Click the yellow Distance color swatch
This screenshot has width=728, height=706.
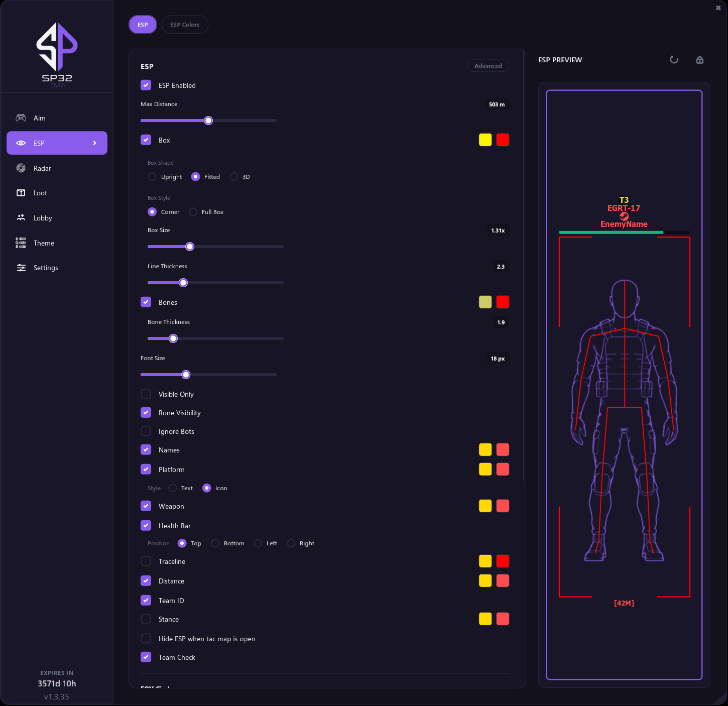[485, 580]
